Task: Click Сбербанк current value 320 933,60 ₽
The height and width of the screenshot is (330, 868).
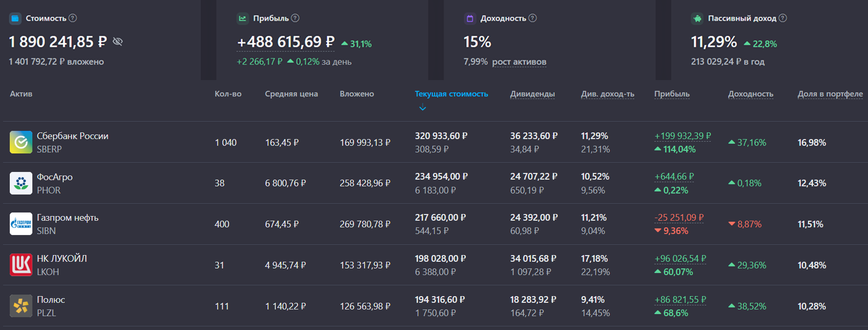Action: (441, 136)
